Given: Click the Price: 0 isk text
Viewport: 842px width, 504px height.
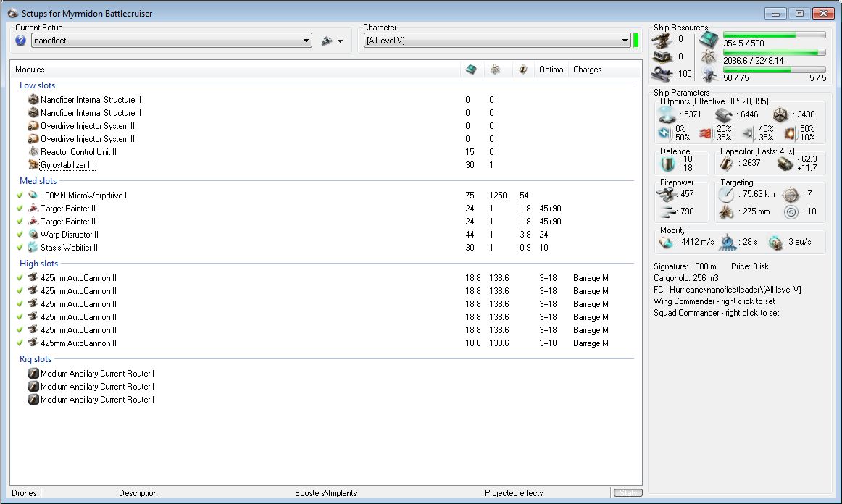Looking at the screenshot, I should point(750,266).
